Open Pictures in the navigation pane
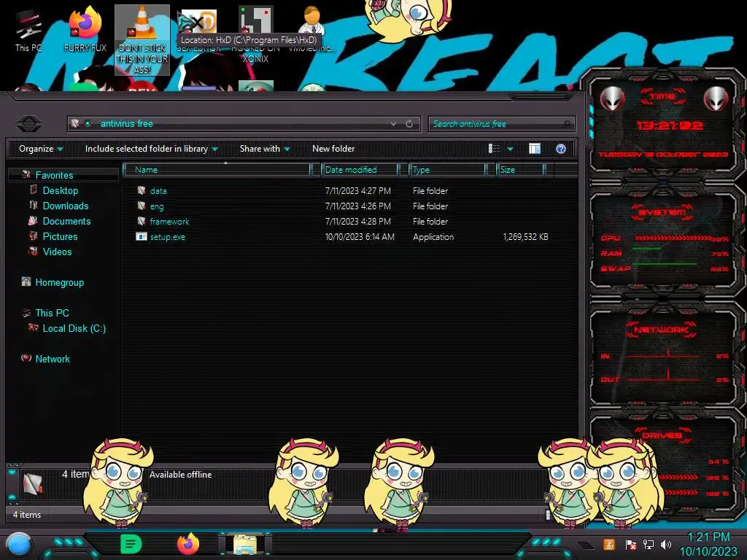 tap(60, 236)
